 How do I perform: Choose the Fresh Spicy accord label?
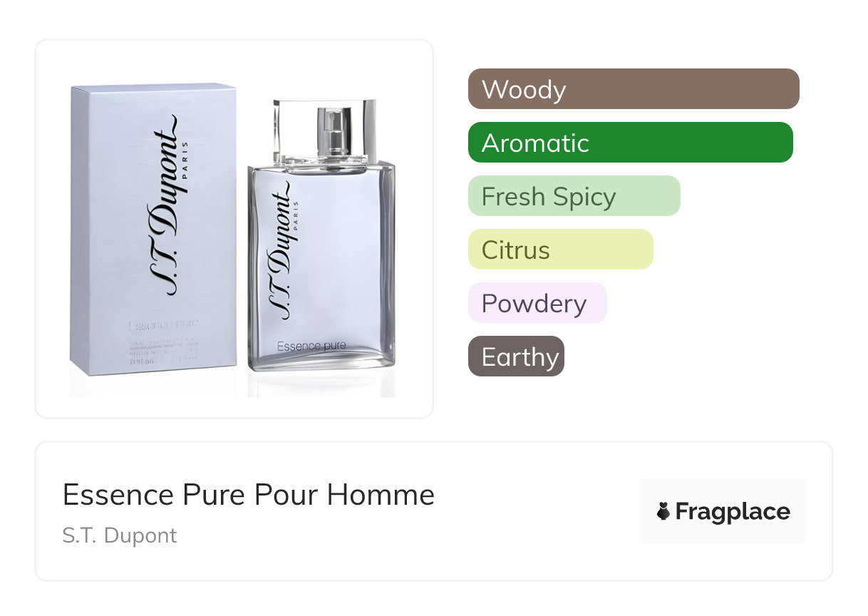[x=574, y=196]
